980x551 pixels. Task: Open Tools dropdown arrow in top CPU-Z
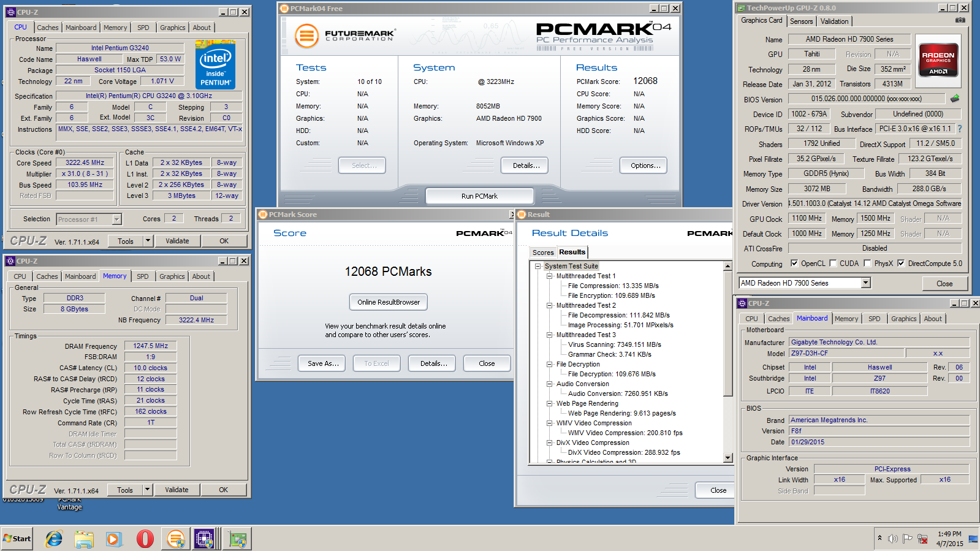[x=148, y=241]
